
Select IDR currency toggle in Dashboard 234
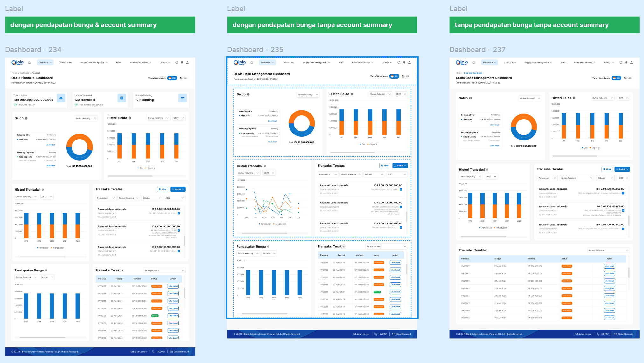172,78
